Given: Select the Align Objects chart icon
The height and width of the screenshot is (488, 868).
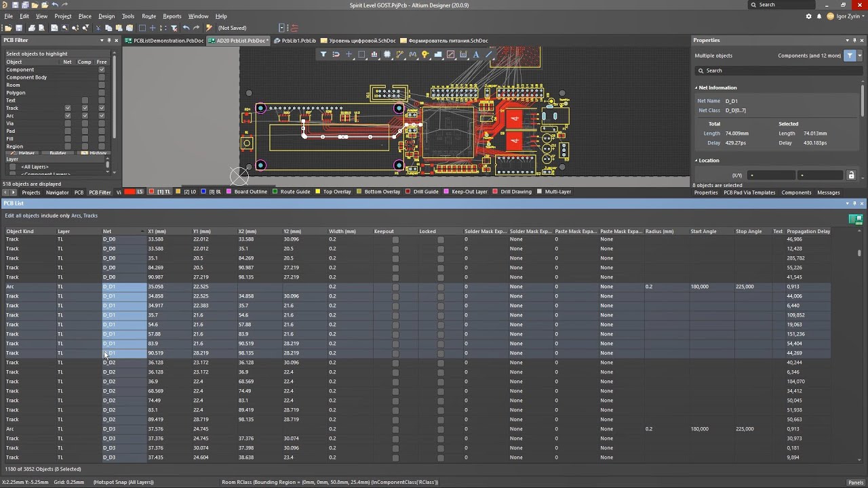Looking at the screenshot, I should (374, 54).
